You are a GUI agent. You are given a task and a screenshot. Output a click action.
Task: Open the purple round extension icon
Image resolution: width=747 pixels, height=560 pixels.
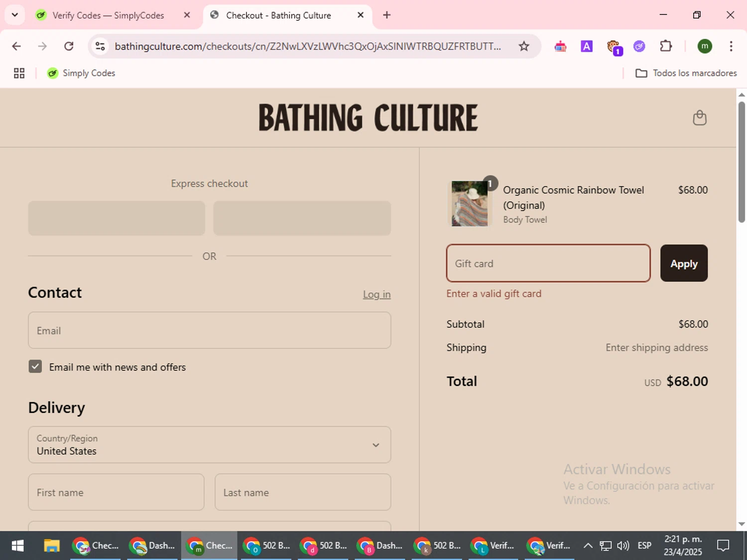tap(639, 46)
